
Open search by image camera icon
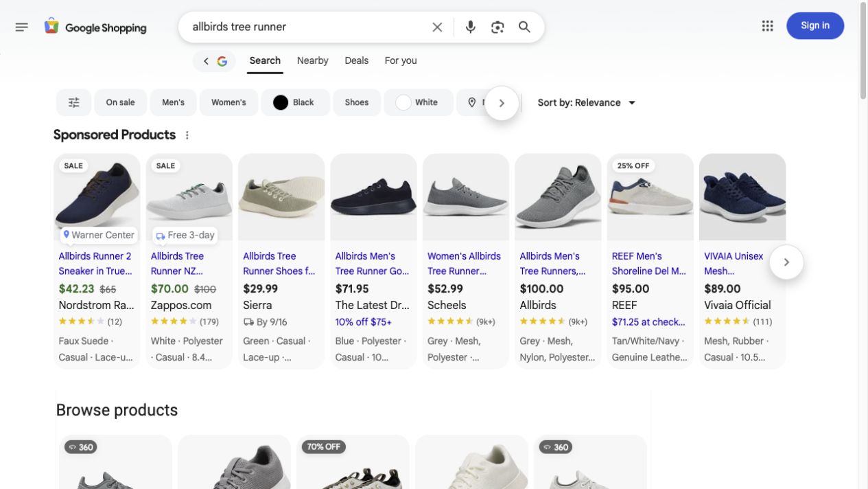point(497,27)
